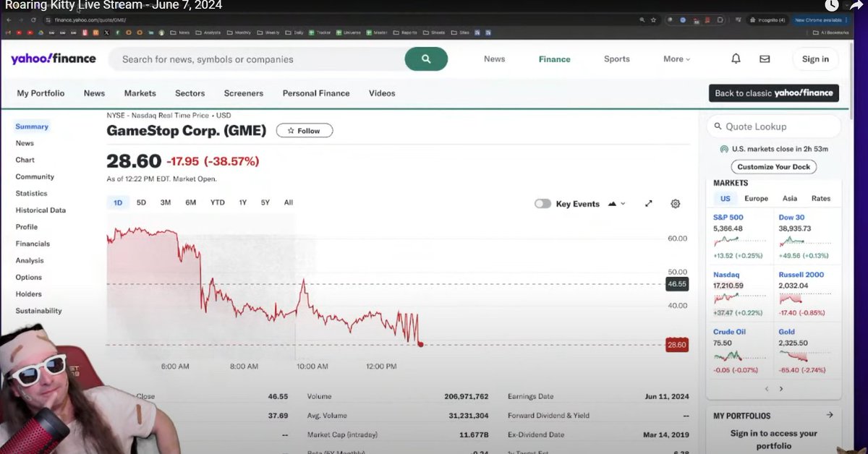Switch Markets panel to Rates tab

pos(821,198)
